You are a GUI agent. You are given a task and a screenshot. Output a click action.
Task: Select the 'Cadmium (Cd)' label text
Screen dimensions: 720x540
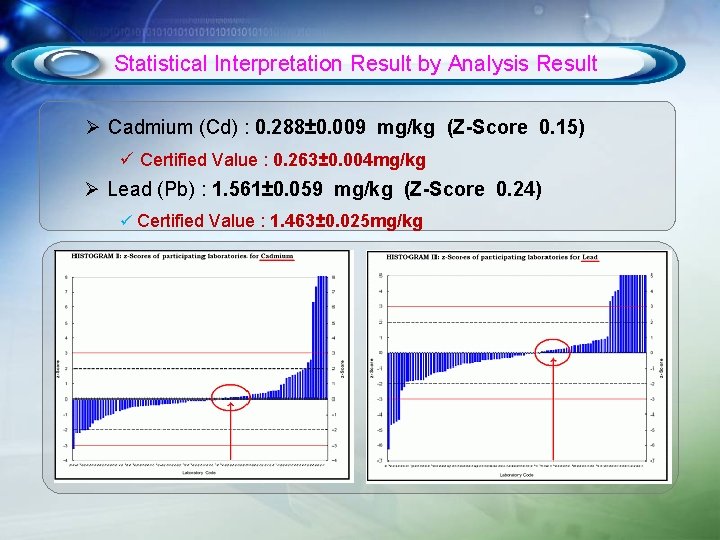[173, 127]
